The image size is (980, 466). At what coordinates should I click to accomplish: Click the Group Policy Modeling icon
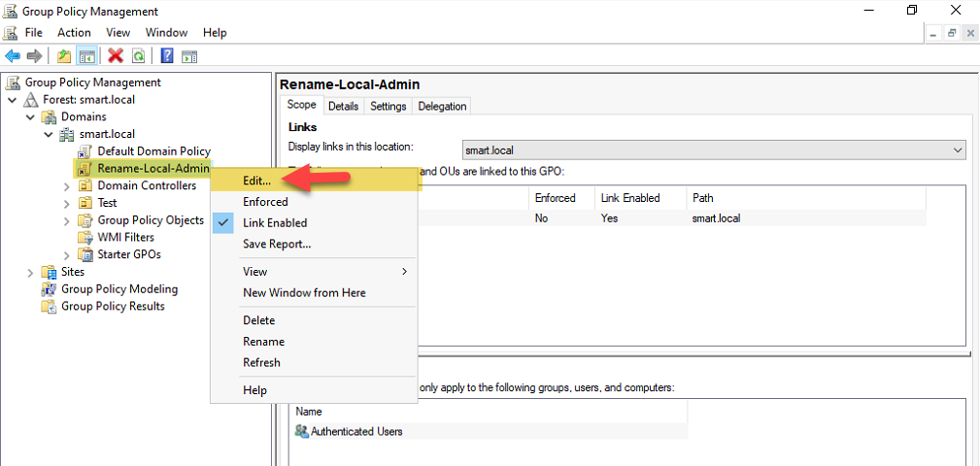tap(49, 289)
